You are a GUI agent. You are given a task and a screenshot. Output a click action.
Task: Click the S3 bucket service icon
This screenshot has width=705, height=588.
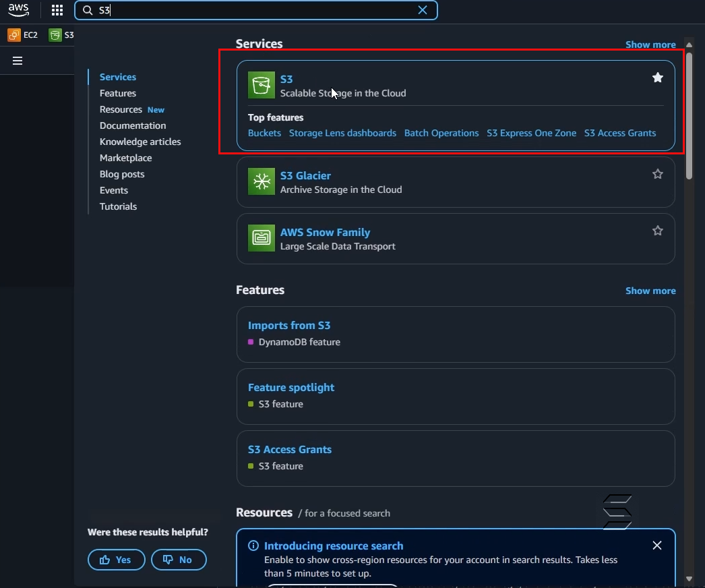[262, 85]
